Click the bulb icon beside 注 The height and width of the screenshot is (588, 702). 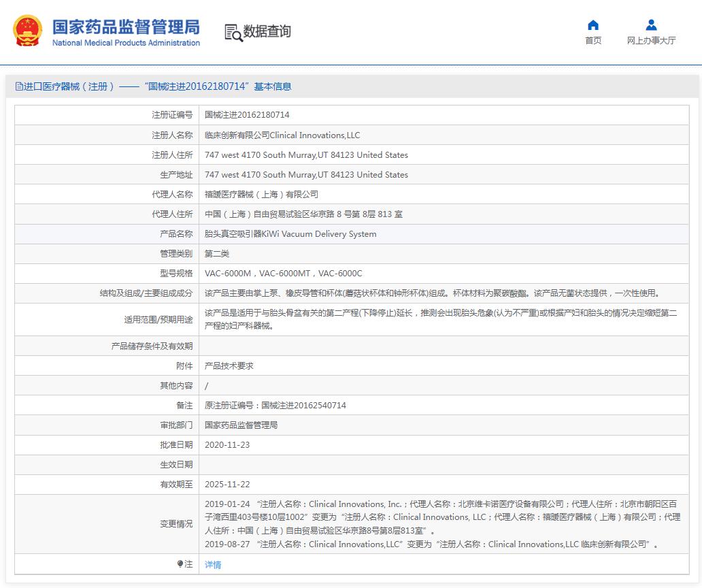[x=180, y=563]
